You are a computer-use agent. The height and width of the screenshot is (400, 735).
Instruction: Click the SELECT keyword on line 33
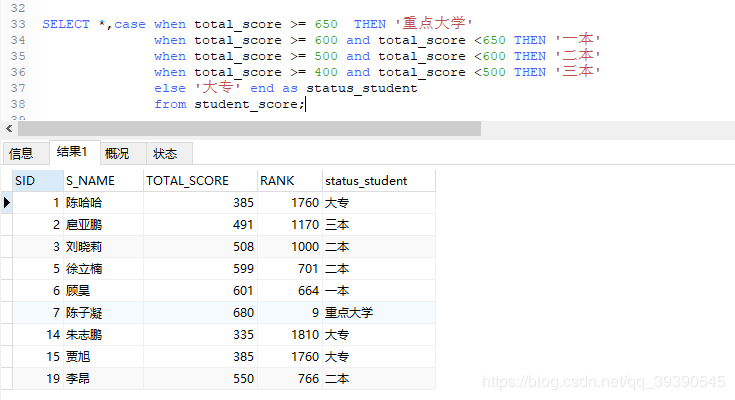click(66, 24)
